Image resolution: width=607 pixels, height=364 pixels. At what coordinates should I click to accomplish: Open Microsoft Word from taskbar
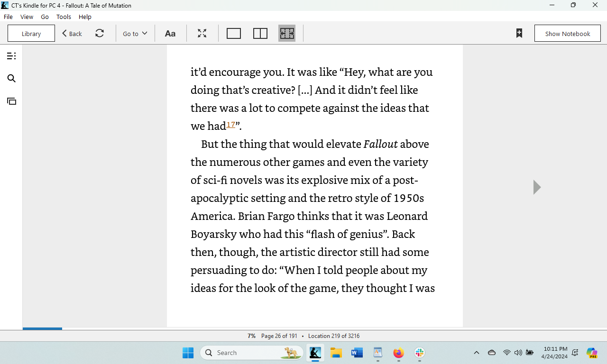point(357,353)
